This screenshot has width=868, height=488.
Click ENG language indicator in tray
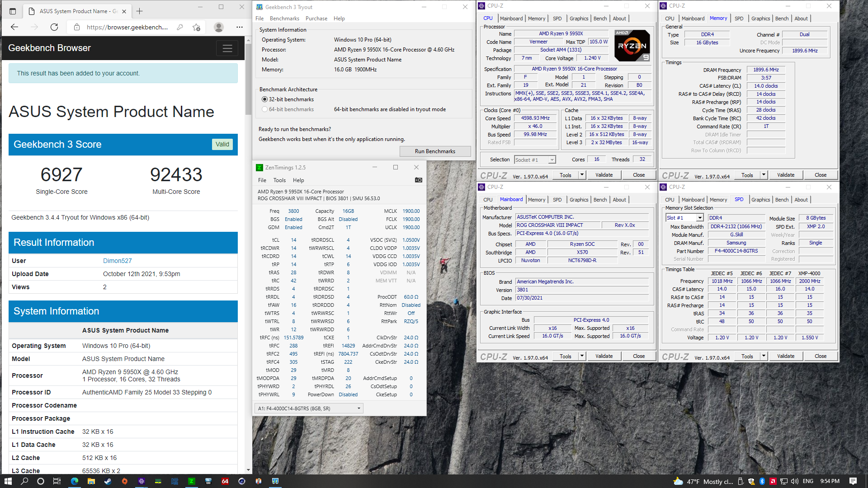tap(808, 481)
